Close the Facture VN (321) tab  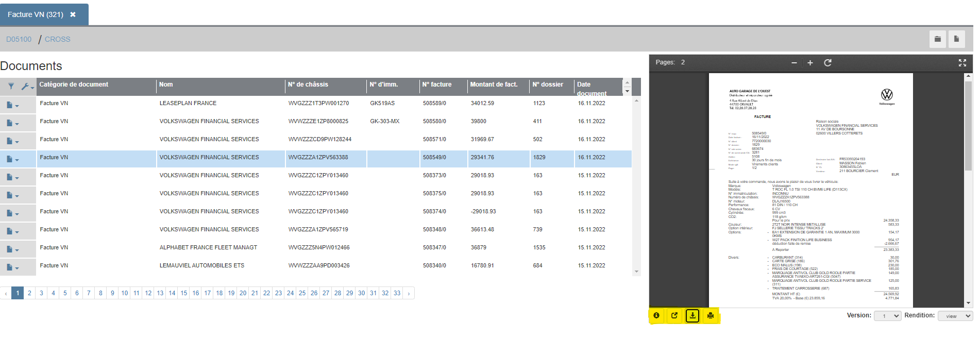pos(73,14)
